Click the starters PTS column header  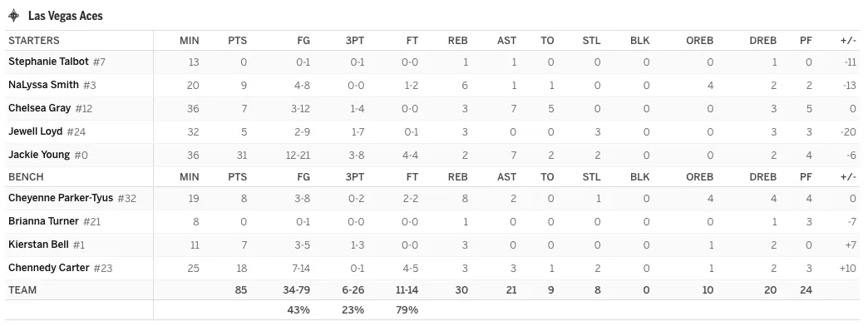[x=238, y=41]
